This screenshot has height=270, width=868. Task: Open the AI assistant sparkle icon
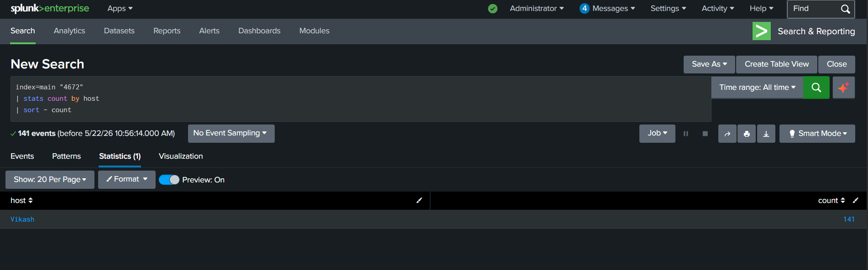843,88
